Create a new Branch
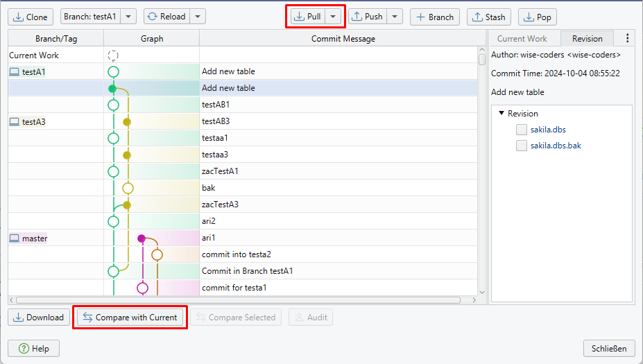This screenshot has width=643, height=364. click(x=435, y=17)
